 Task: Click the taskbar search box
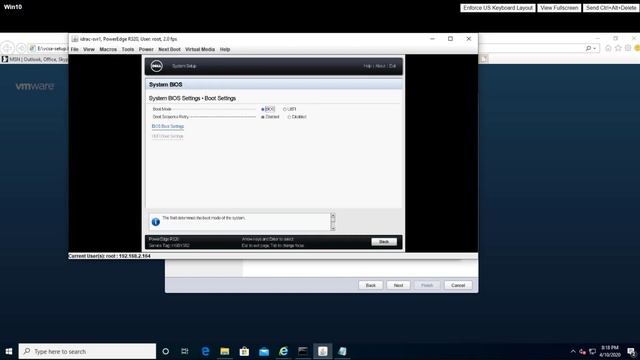(x=87, y=351)
